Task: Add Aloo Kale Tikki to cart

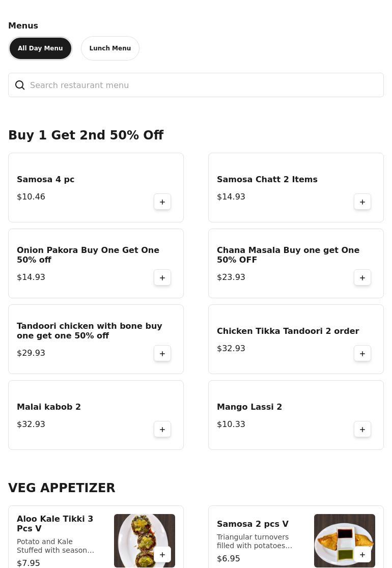Action: click(162, 555)
